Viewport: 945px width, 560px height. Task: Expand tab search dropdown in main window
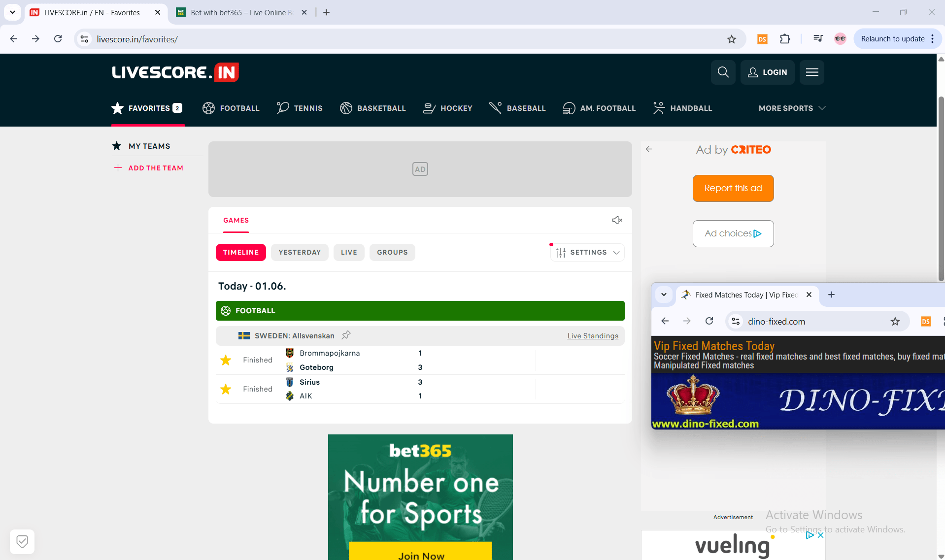point(13,12)
